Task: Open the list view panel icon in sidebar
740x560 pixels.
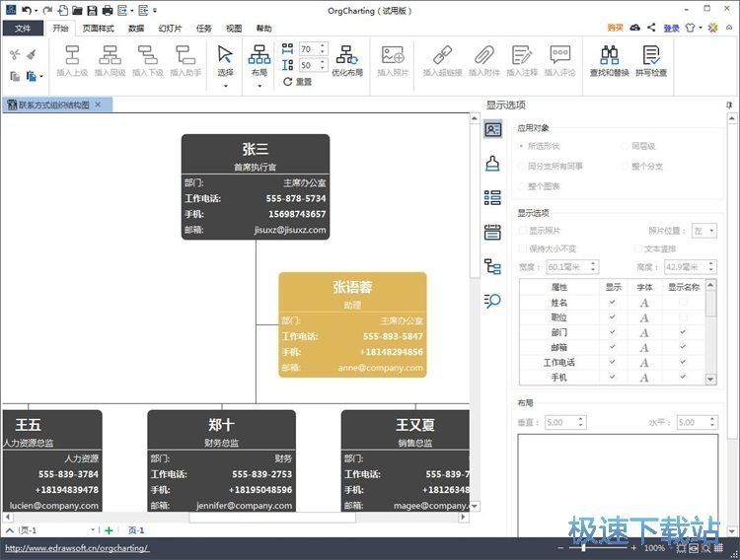Action: tap(492, 197)
